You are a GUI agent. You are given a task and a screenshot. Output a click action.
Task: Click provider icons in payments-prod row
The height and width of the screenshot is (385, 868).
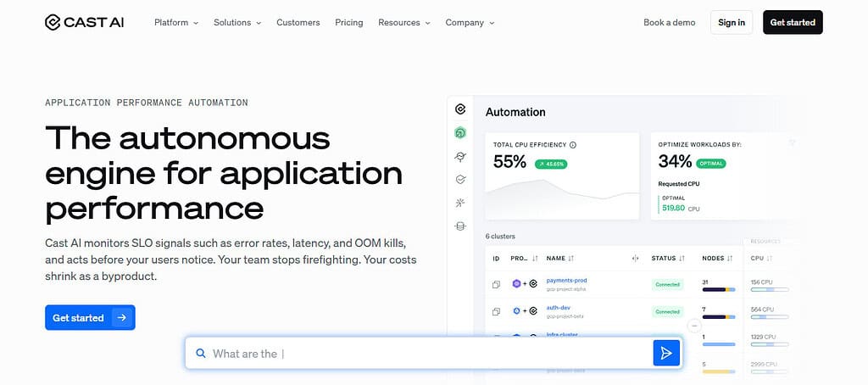tap(524, 283)
